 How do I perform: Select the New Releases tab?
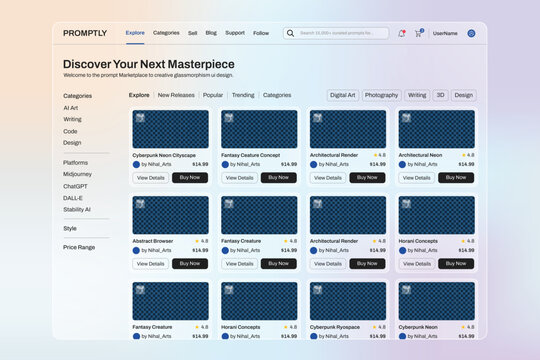[x=176, y=95]
